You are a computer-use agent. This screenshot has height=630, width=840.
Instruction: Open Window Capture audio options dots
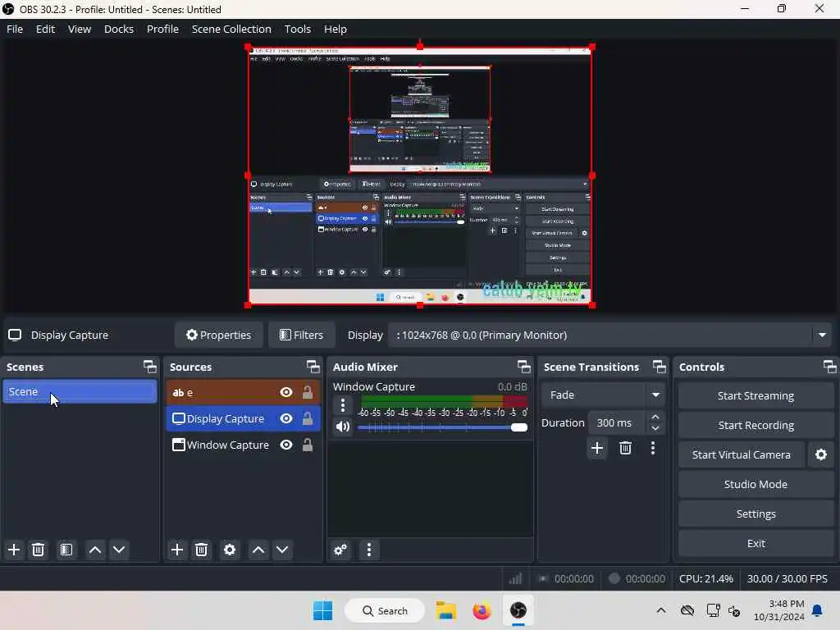coord(343,405)
